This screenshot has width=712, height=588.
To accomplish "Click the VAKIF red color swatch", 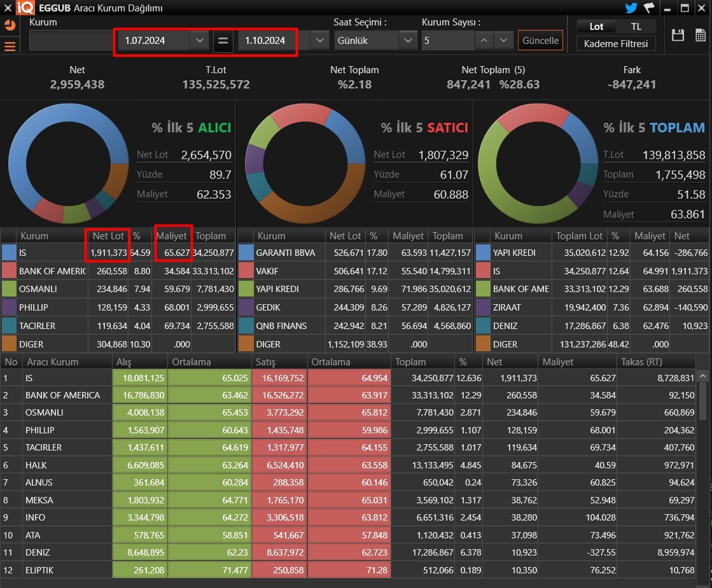I will (x=246, y=271).
